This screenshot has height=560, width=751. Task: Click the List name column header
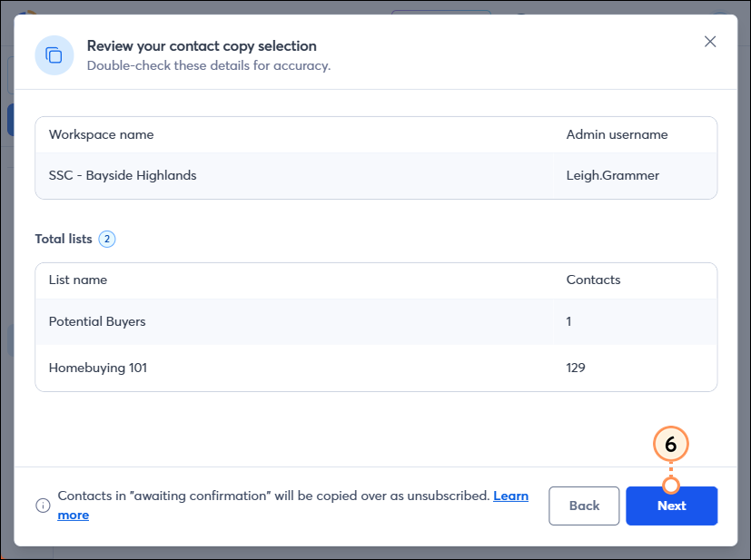tap(78, 280)
